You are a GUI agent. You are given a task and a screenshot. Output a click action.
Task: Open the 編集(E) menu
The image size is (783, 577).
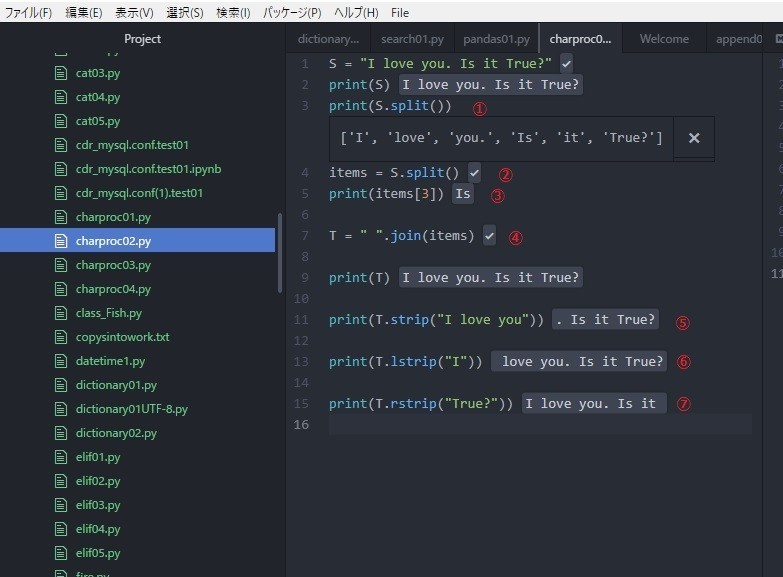click(x=83, y=12)
